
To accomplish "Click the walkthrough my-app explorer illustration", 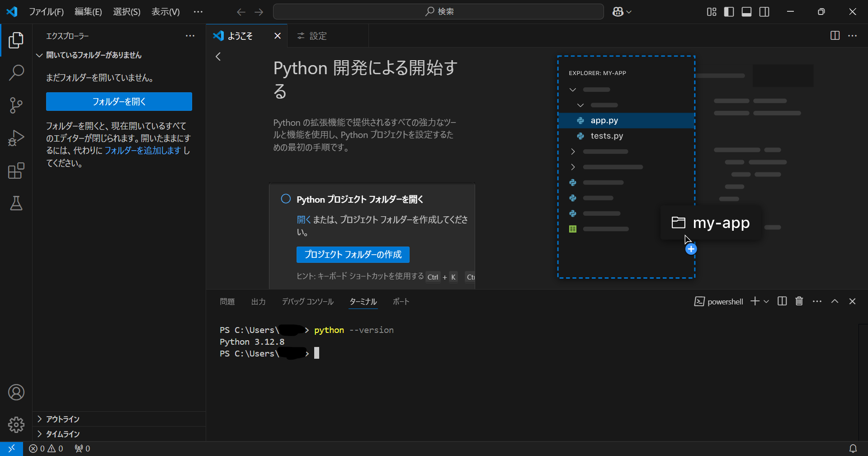I will pos(626,167).
